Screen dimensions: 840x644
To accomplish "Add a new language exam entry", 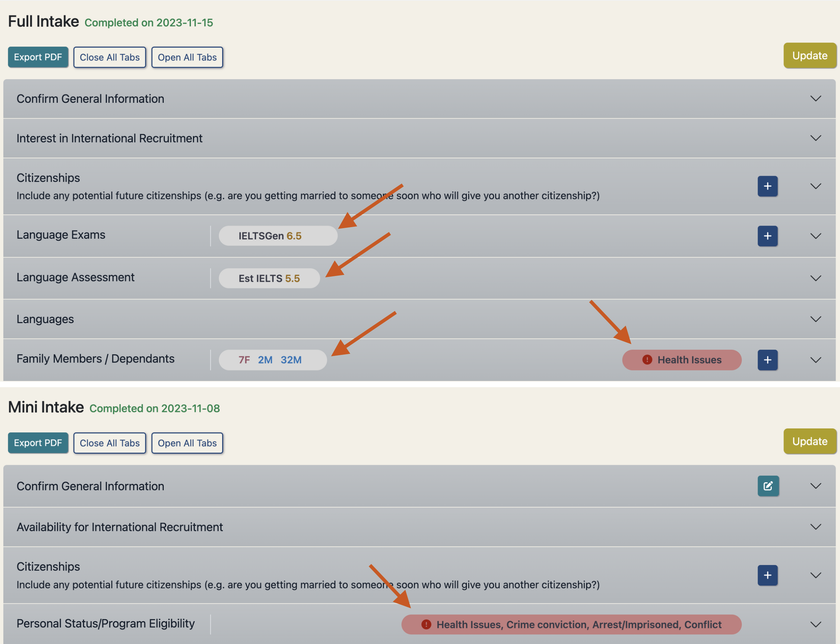I will click(x=768, y=236).
